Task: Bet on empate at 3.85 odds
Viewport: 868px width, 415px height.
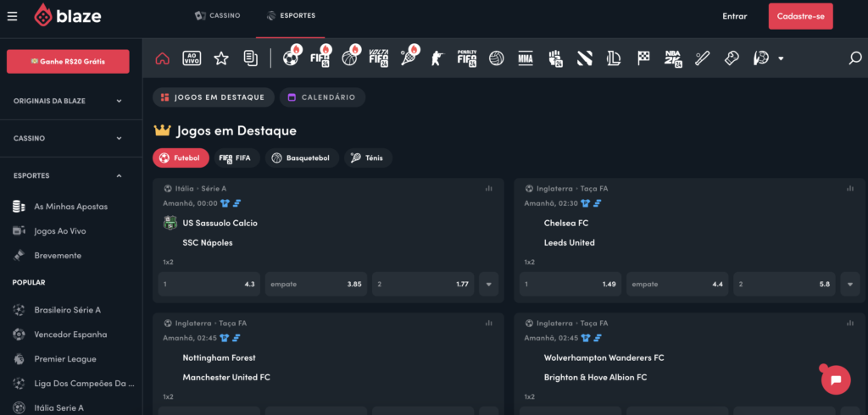Action: (316, 285)
